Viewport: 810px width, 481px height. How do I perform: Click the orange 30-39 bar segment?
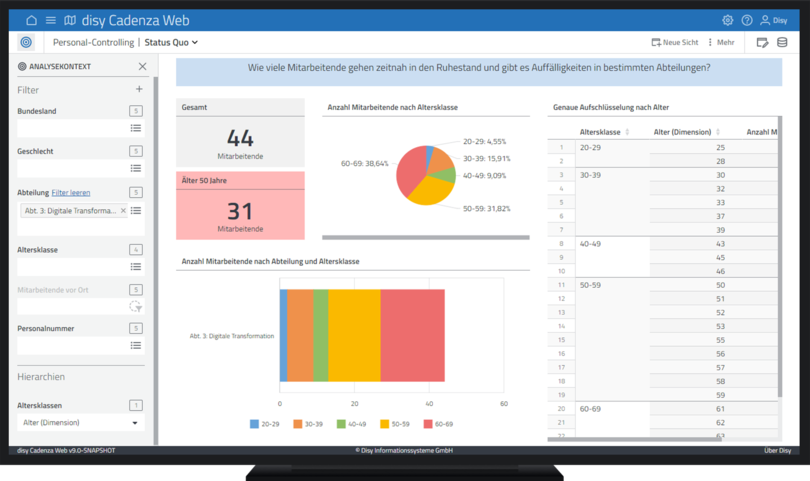300,335
